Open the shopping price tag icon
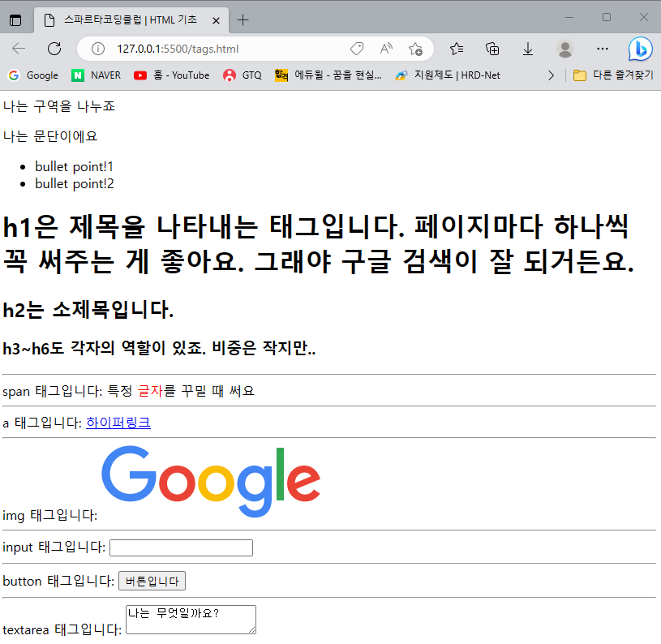 pyautogui.click(x=357, y=49)
